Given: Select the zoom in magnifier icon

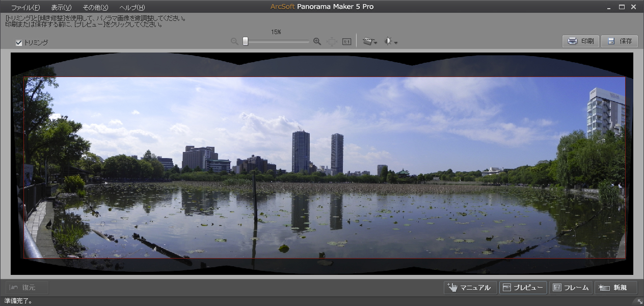Looking at the screenshot, I should coord(316,41).
